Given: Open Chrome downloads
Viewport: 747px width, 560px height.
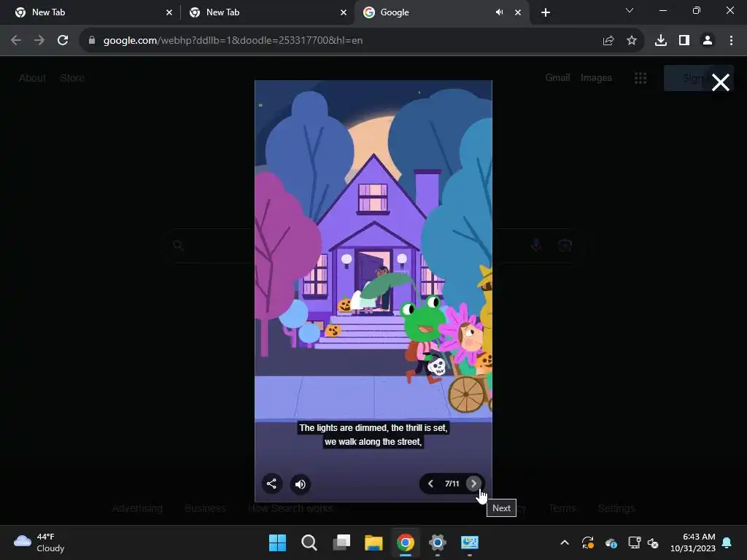Looking at the screenshot, I should point(661,41).
